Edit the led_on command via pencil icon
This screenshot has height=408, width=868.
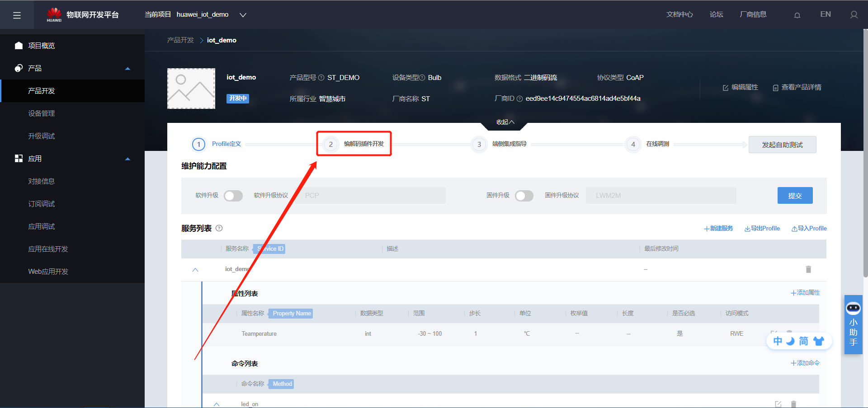778,404
